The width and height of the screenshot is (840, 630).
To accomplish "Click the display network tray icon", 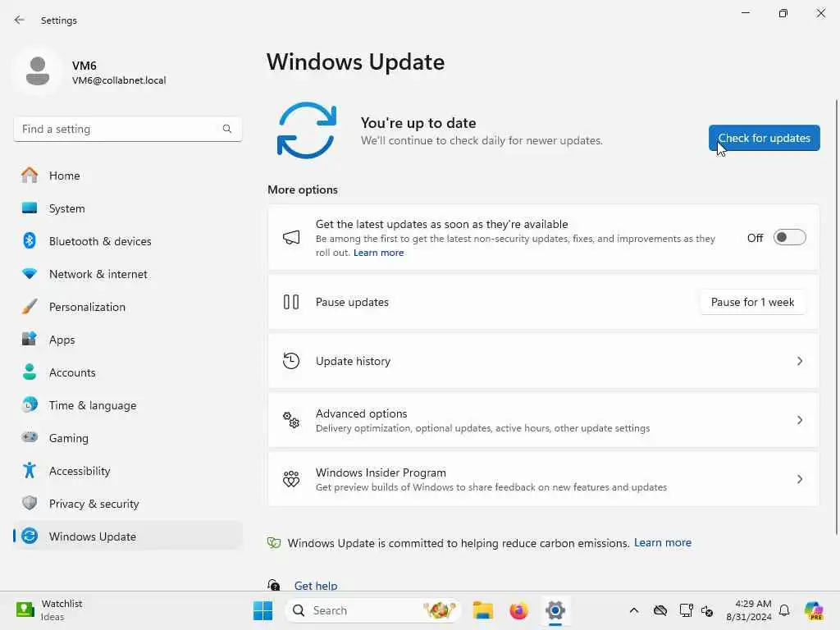I will click(x=686, y=610).
